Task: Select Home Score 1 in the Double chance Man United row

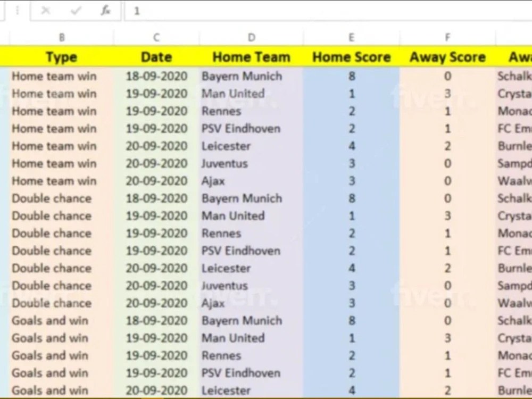Action: (352, 216)
